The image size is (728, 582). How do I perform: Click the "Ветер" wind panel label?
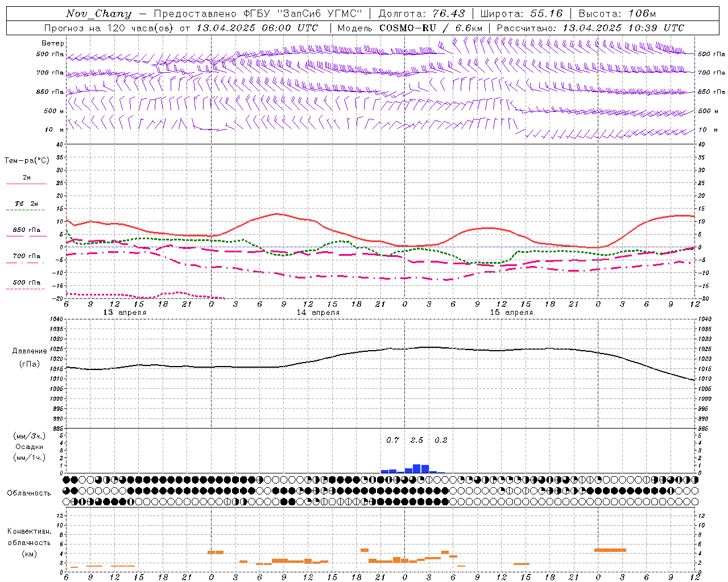(x=53, y=43)
